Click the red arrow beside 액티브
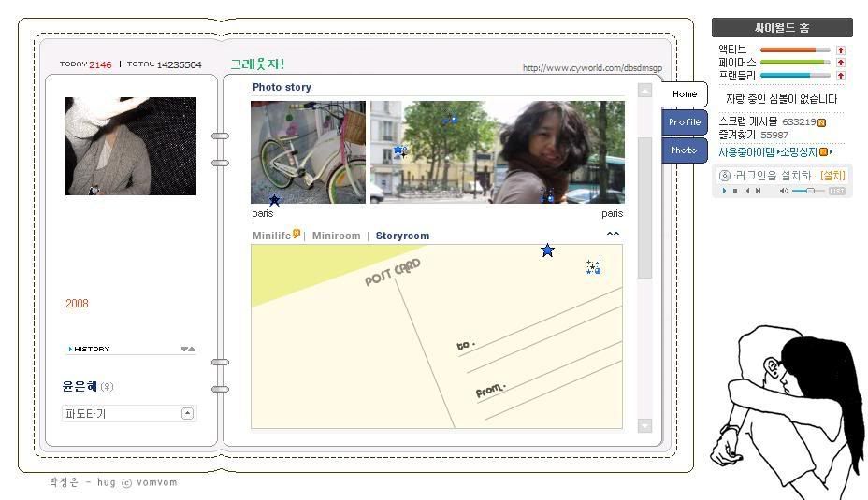 pos(840,50)
